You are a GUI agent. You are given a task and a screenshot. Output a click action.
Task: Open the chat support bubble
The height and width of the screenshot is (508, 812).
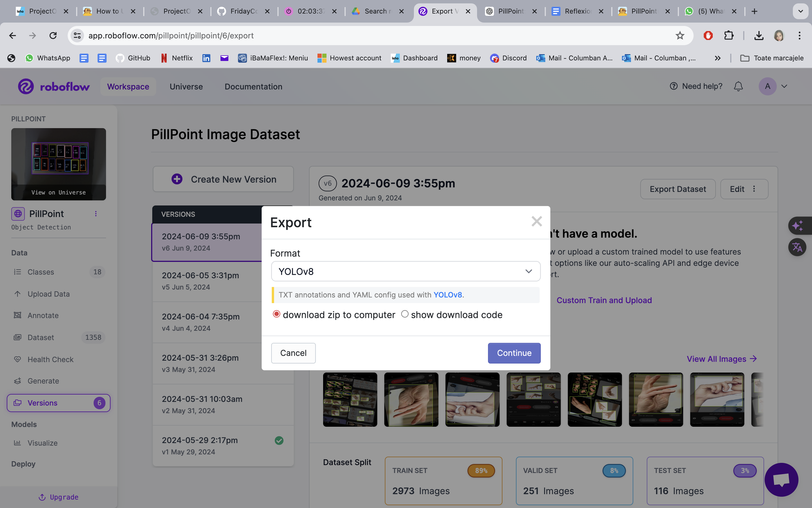click(781, 480)
